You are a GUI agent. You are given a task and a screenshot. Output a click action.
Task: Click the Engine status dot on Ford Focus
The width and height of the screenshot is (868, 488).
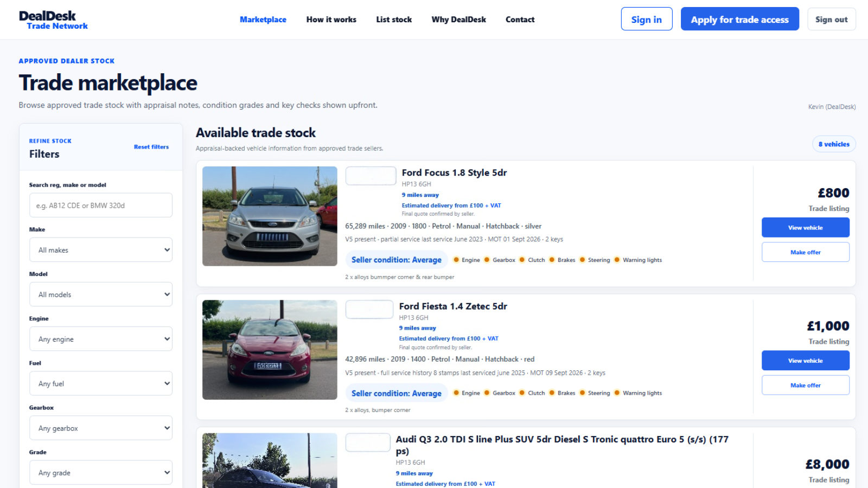click(x=456, y=260)
